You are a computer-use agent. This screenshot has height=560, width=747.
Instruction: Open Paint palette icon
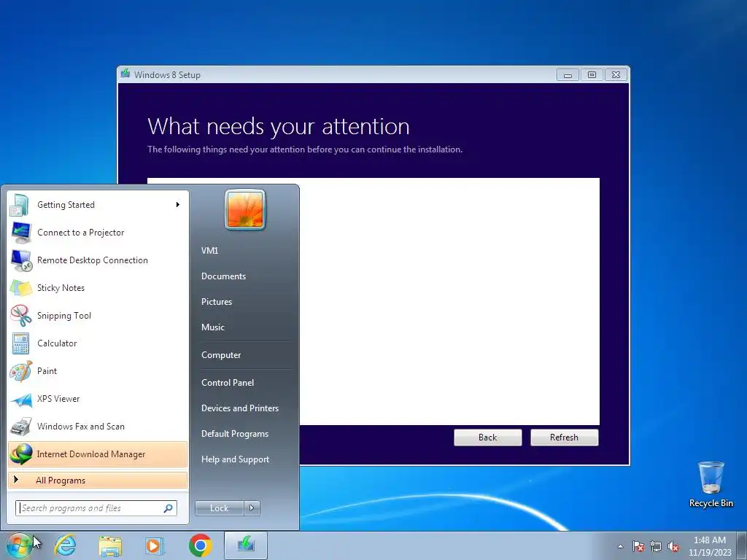pos(20,371)
